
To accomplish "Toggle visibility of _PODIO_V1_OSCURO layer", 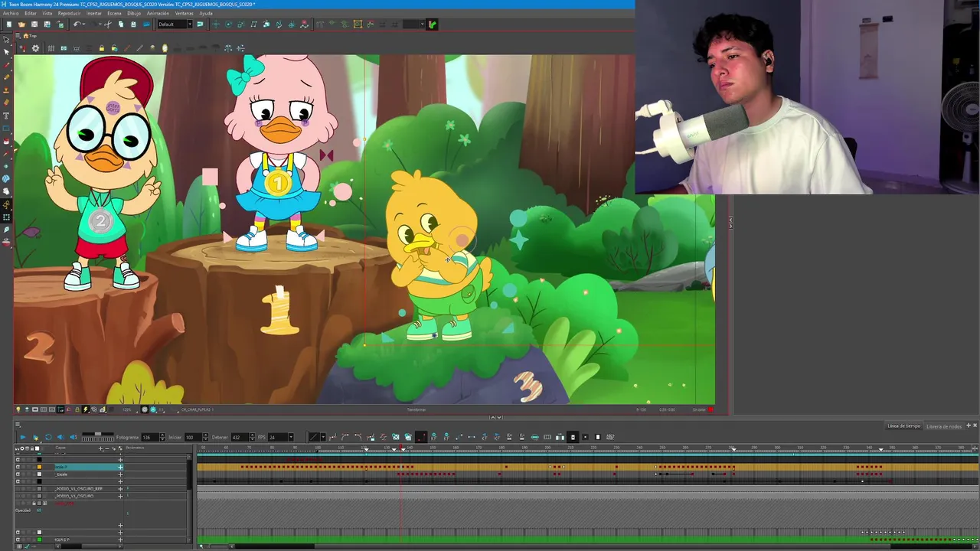I will 18,496.
